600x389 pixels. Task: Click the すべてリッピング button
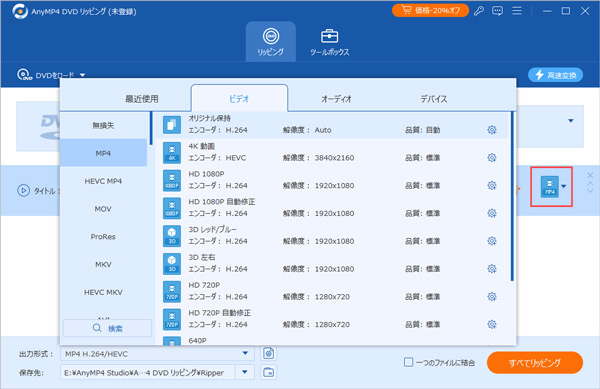coord(535,363)
